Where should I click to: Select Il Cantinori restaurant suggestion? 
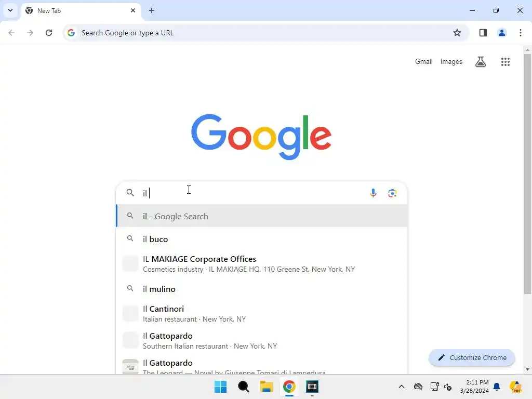(x=262, y=313)
